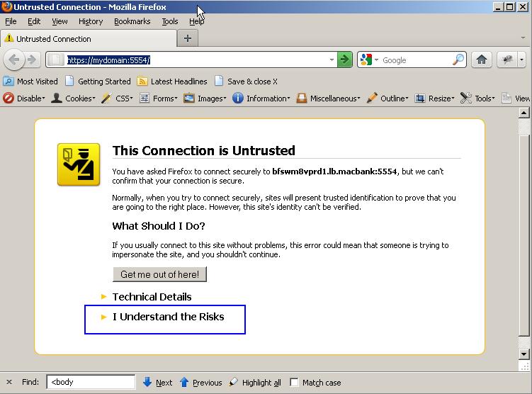Open the Getting Started bookmark

point(98,81)
